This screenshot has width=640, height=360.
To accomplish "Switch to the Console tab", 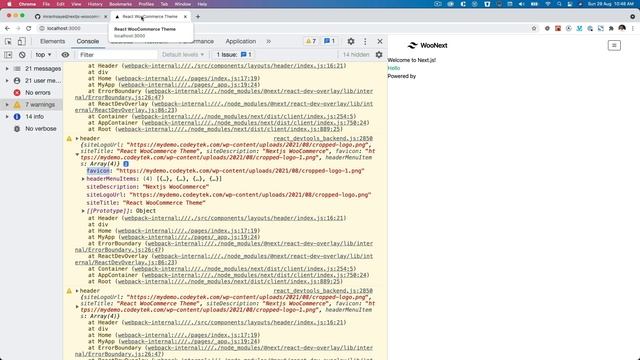I will [88, 41].
